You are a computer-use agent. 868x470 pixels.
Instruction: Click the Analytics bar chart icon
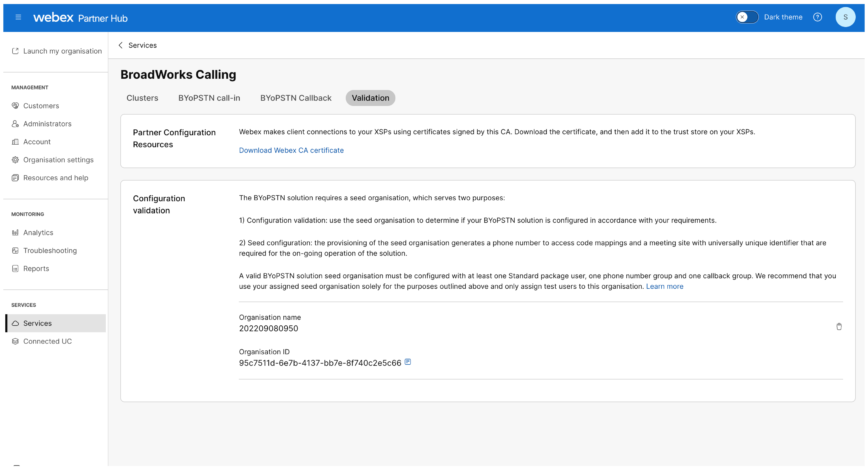[15, 232]
